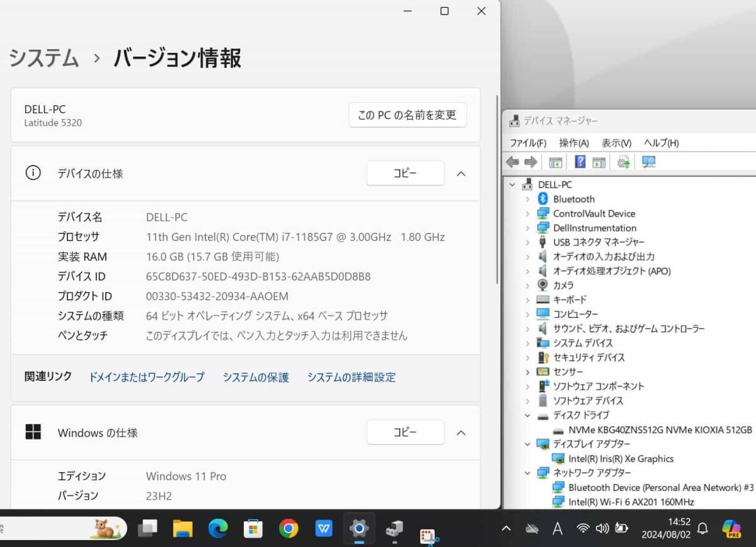Select the Bluetooth device icon in the tree
The height and width of the screenshot is (547, 756).
click(x=543, y=199)
